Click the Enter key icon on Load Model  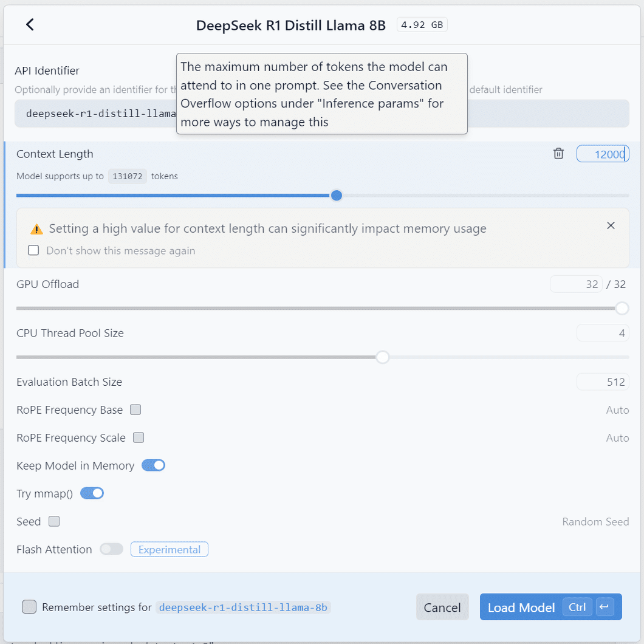pos(605,607)
